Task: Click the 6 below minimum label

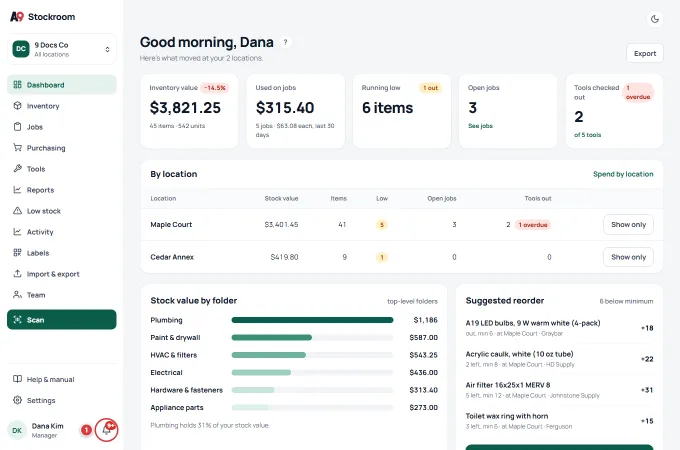Action: click(x=626, y=301)
